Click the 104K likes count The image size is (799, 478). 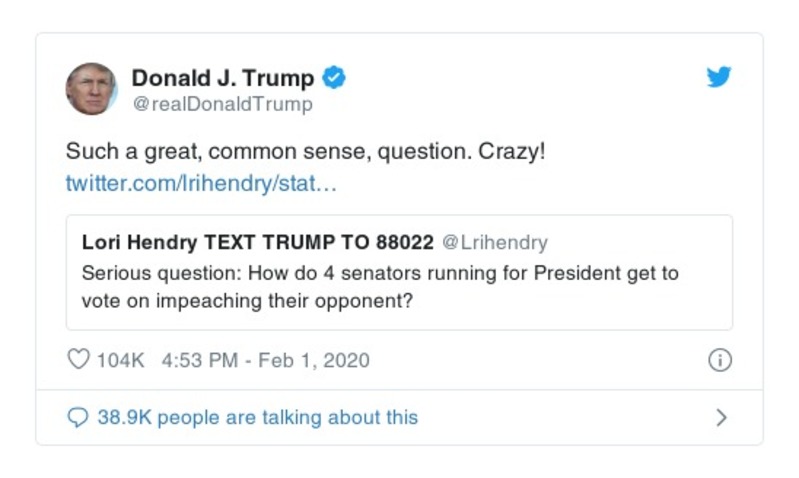click(x=120, y=361)
